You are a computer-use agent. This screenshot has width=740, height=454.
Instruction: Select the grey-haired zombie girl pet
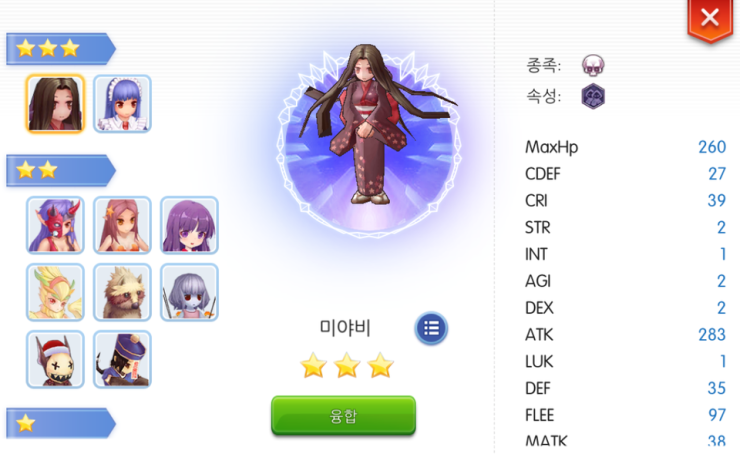189,293
